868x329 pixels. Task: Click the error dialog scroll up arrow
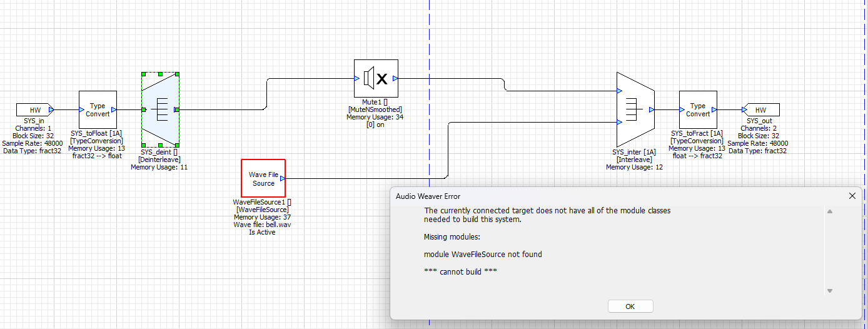click(x=830, y=211)
